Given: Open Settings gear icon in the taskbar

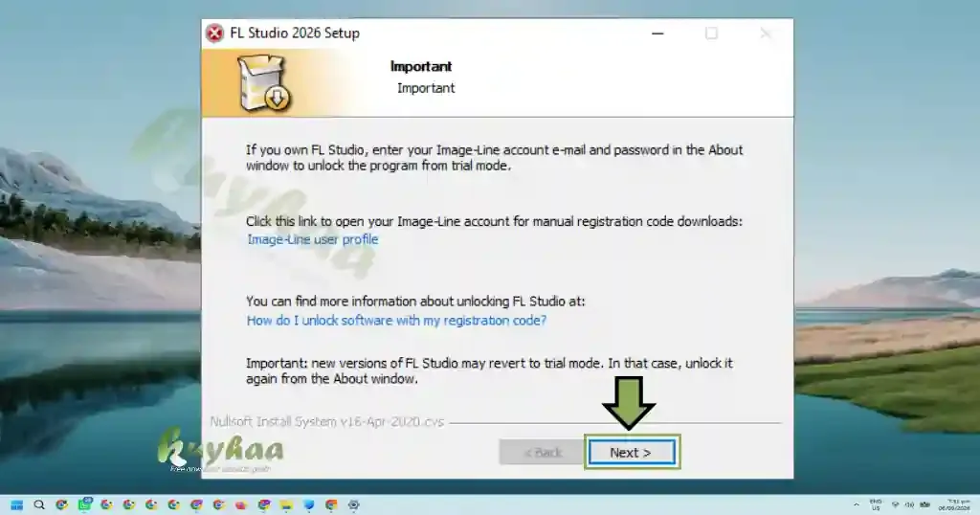Looking at the screenshot, I should tap(354, 505).
